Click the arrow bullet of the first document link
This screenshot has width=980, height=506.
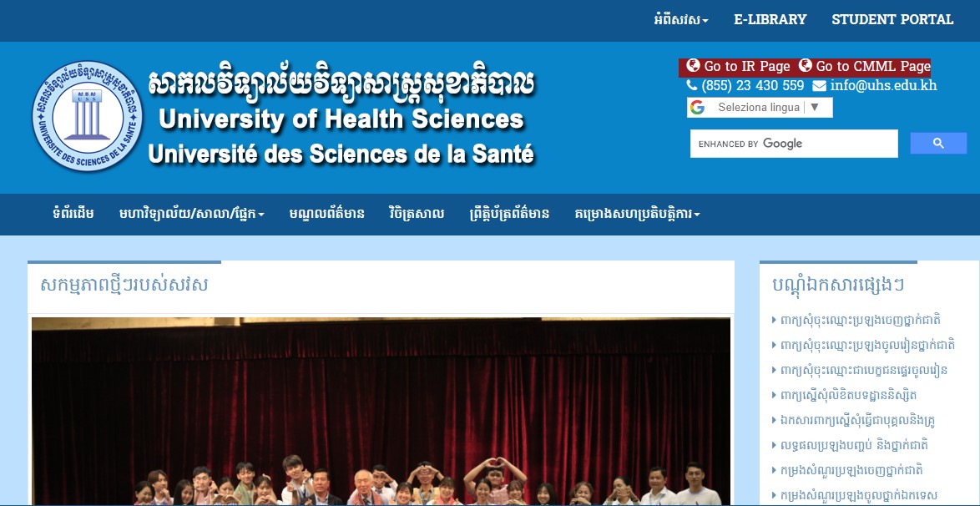(x=775, y=320)
